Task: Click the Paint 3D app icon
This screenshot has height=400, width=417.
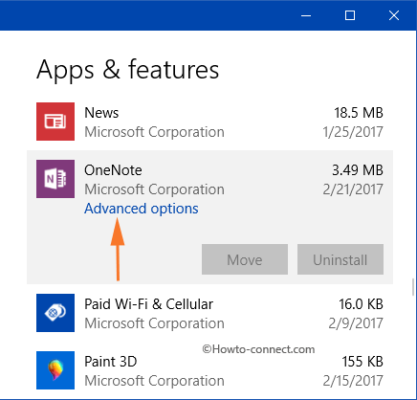Action: (55, 370)
